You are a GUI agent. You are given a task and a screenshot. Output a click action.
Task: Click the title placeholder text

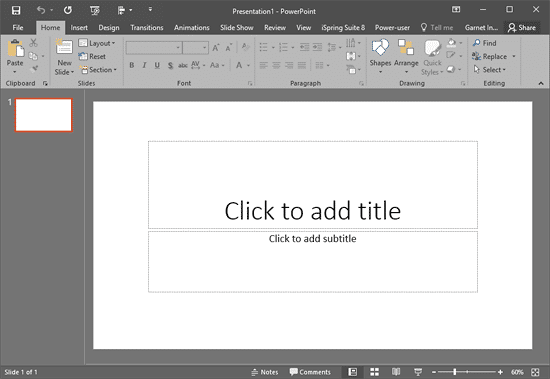[313, 211]
